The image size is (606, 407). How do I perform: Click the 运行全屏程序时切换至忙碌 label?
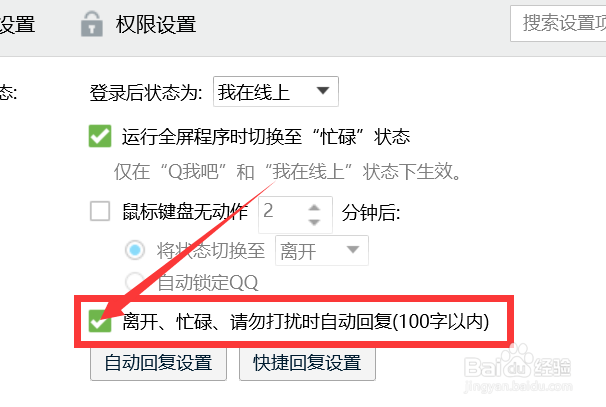click(x=266, y=137)
